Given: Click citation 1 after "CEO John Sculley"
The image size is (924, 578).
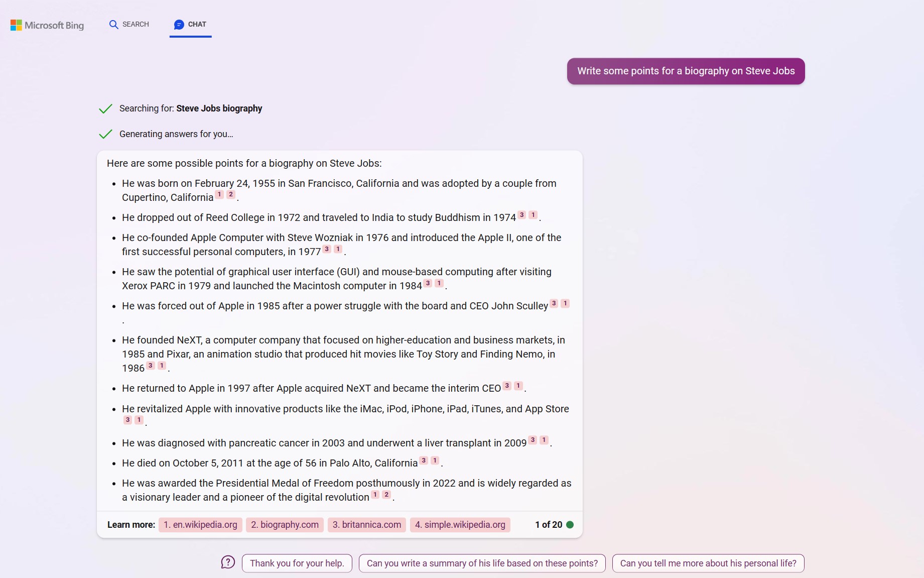Looking at the screenshot, I should tap(565, 303).
